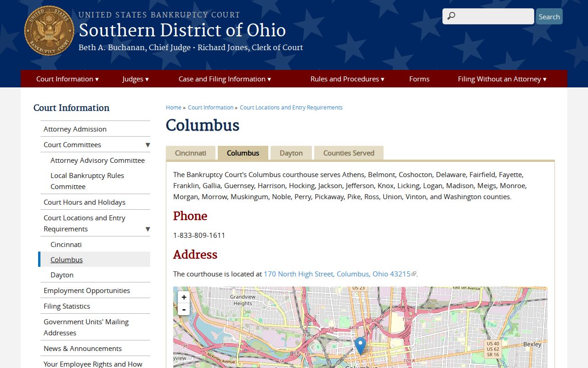This screenshot has width=588, height=368.
Task: Open Court Locations and Entry Requirements sidebar link
Action: point(85,224)
